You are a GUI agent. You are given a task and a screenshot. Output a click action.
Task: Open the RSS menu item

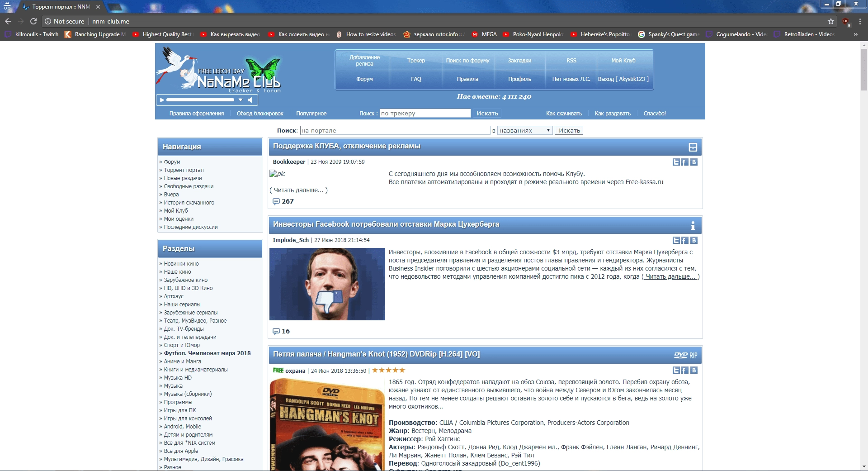pos(571,61)
